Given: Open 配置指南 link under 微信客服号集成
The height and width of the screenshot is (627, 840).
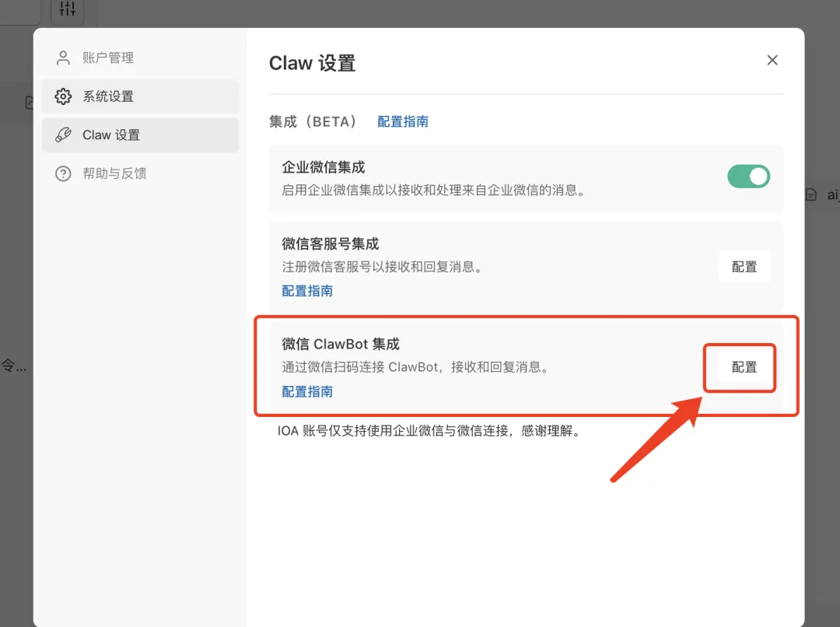Looking at the screenshot, I should 307,291.
